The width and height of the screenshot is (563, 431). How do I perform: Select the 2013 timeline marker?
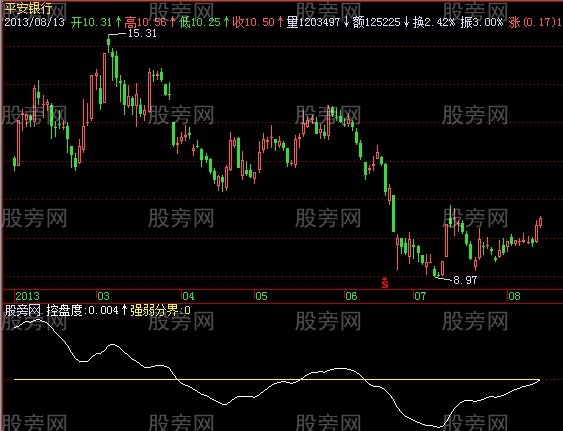coord(27,296)
